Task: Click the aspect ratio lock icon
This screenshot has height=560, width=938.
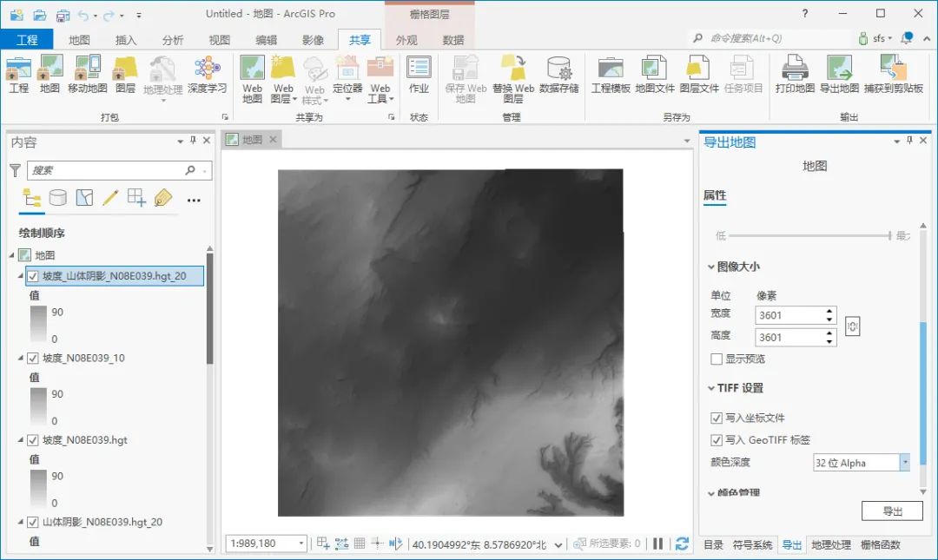Action: click(853, 326)
